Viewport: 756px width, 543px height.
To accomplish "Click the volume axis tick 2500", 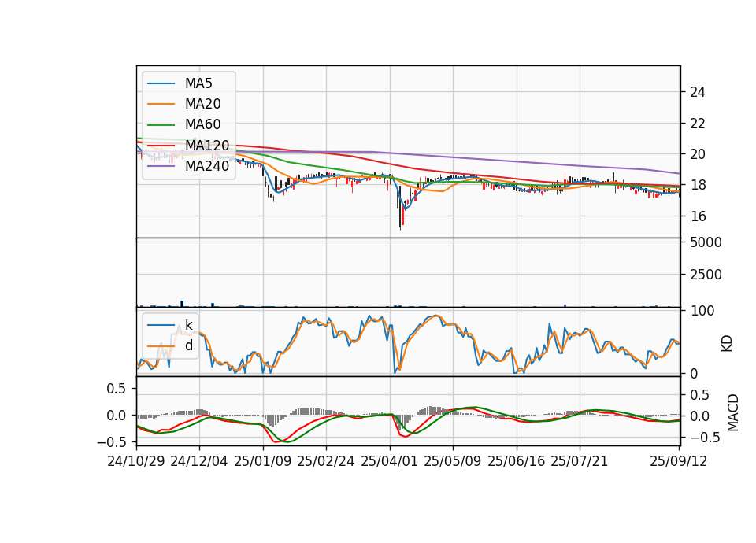I will 706,275.
